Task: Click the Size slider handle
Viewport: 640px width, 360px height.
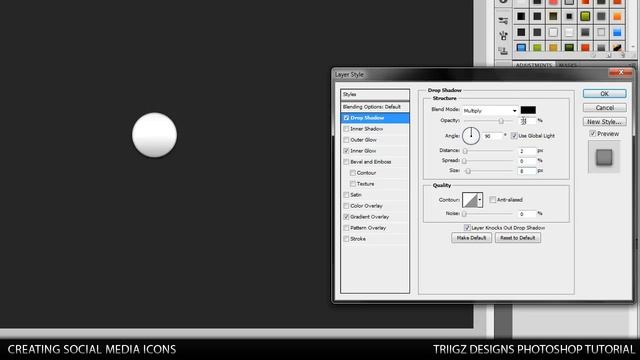Action: 468,171
